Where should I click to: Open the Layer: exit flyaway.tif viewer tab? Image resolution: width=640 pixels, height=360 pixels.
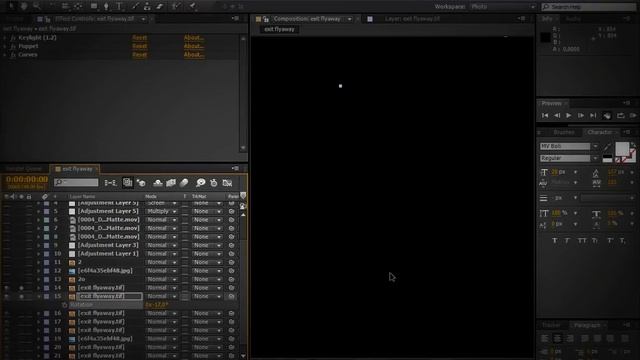412,19
